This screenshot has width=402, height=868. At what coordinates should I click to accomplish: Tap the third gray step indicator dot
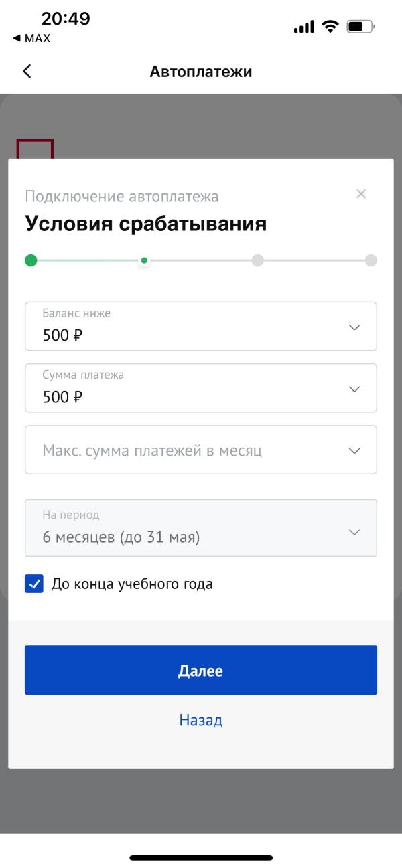(x=259, y=260)
